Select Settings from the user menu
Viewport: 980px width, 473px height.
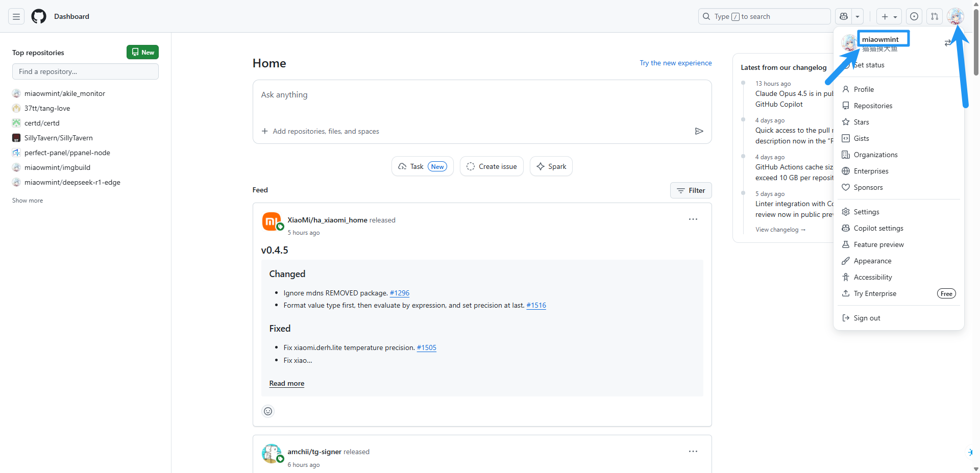[866, 212]
